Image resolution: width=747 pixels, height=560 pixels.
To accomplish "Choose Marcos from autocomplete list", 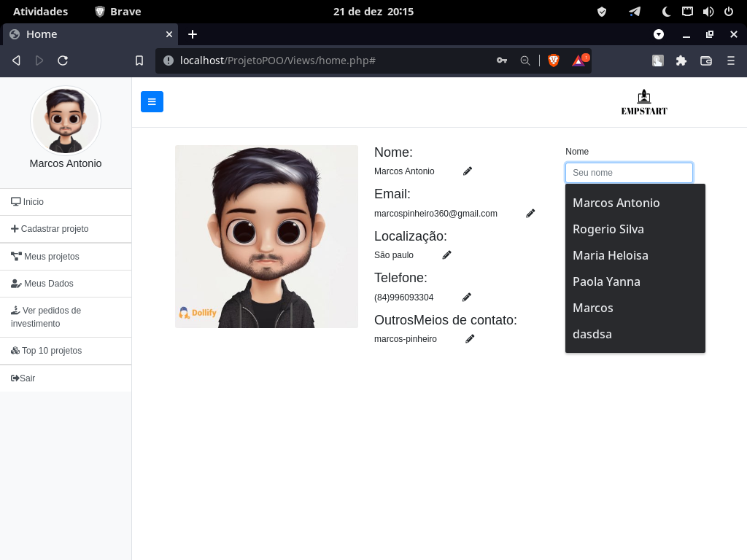I will [635, 308].
